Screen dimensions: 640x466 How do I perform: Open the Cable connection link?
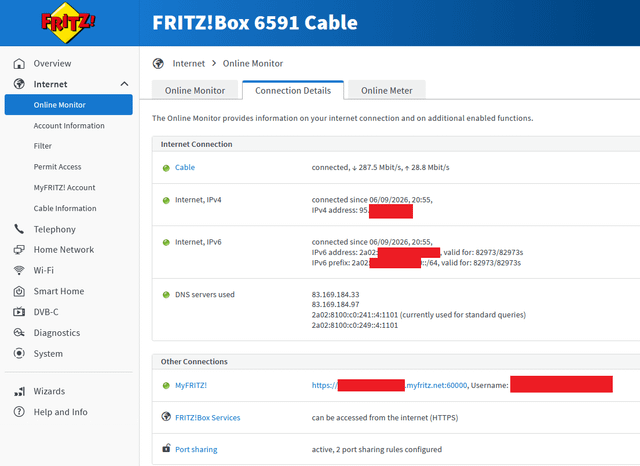pos(185,167)
